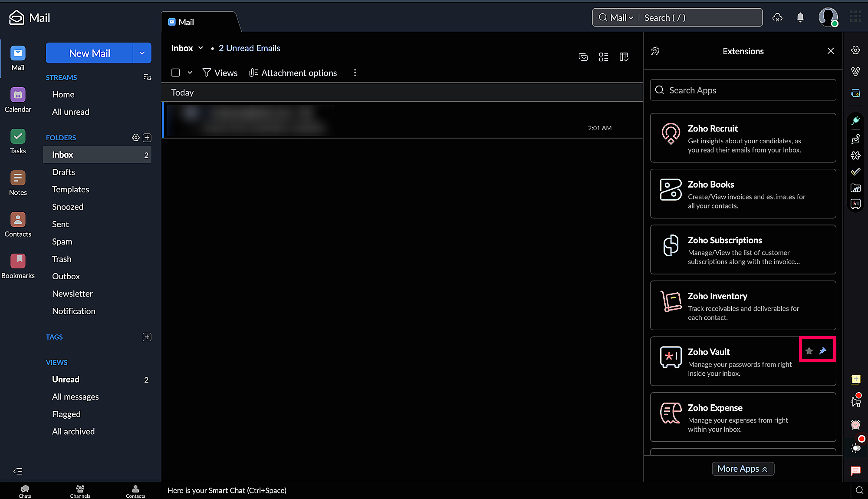Screen dimensions: 868x499
Task: Open announcements megaphone icon
Action: [855, 400]
